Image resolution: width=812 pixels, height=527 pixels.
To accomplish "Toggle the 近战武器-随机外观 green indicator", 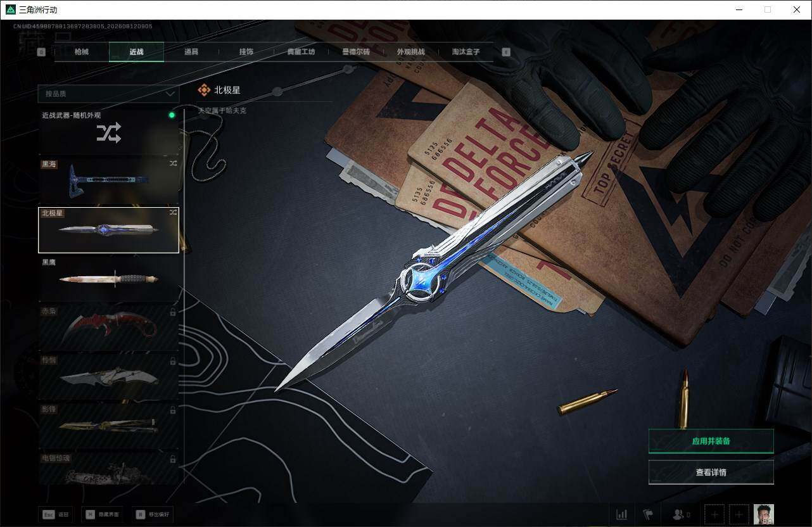I will [x=172, y=115].
